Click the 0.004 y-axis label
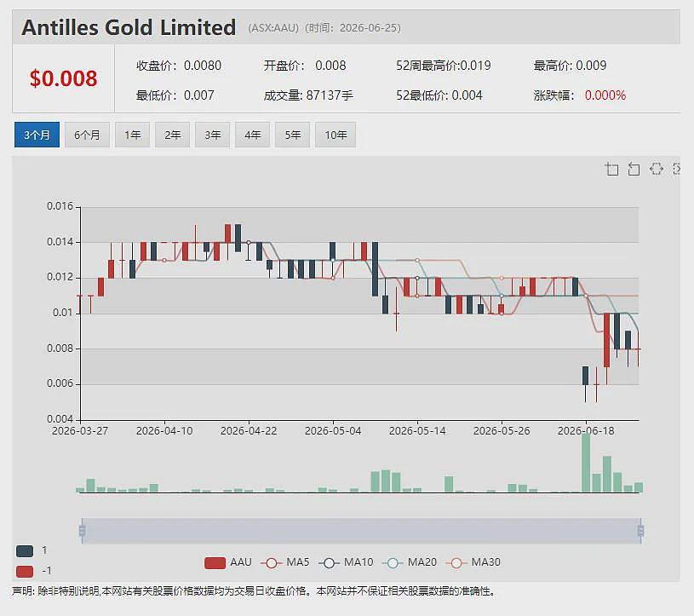Screen dimensions: 694x616 pos(60,419)
